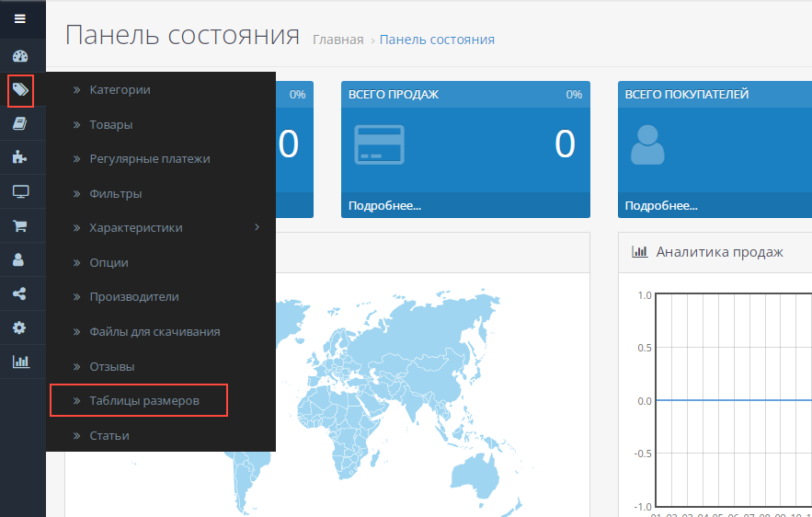Open the system settings gear icon
812x517 pixels.
19,328
